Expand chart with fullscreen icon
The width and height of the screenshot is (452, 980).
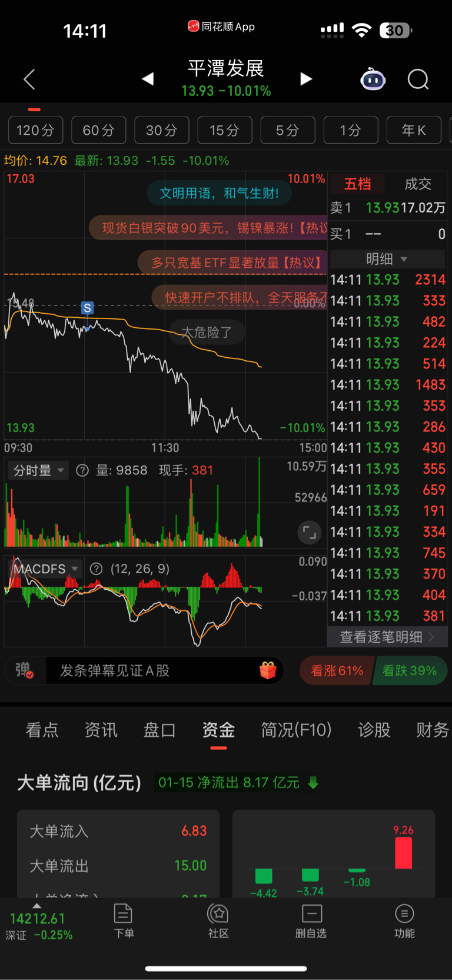[310, 533]
